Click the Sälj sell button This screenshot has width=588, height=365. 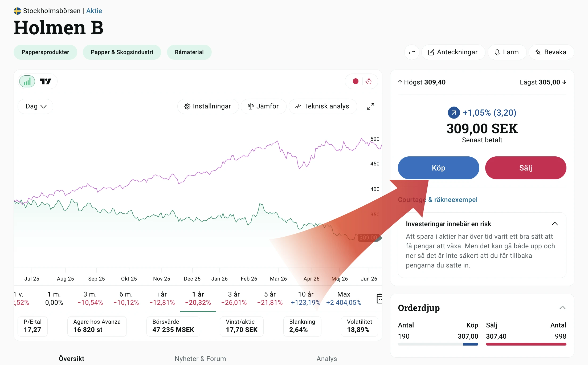(x=526, y=168)
